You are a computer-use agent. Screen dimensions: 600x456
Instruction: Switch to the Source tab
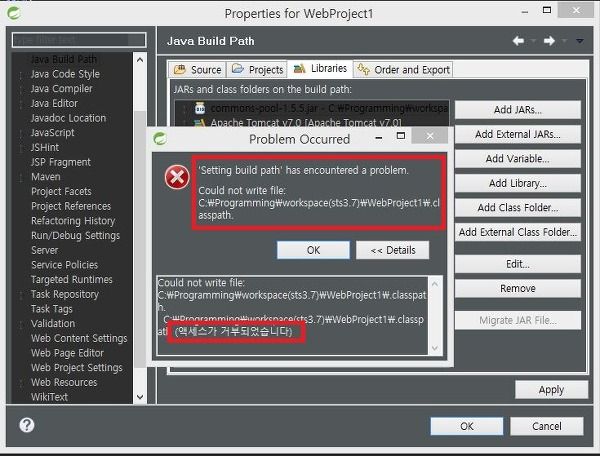[197, 70]
